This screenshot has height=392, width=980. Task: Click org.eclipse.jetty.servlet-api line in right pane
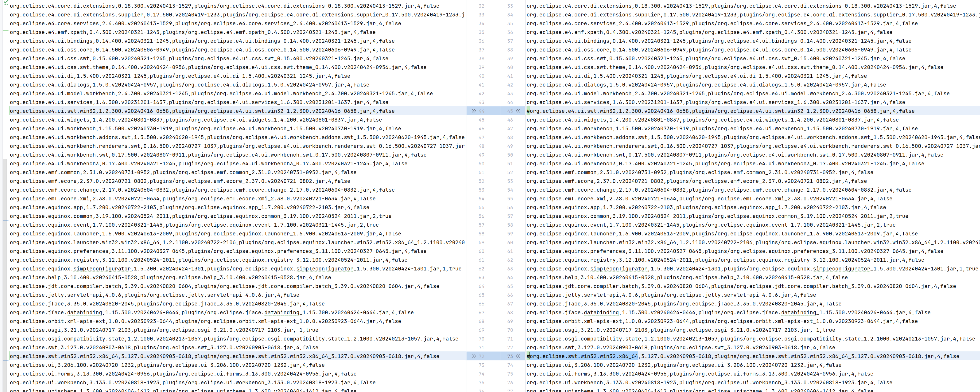(671, 295)
